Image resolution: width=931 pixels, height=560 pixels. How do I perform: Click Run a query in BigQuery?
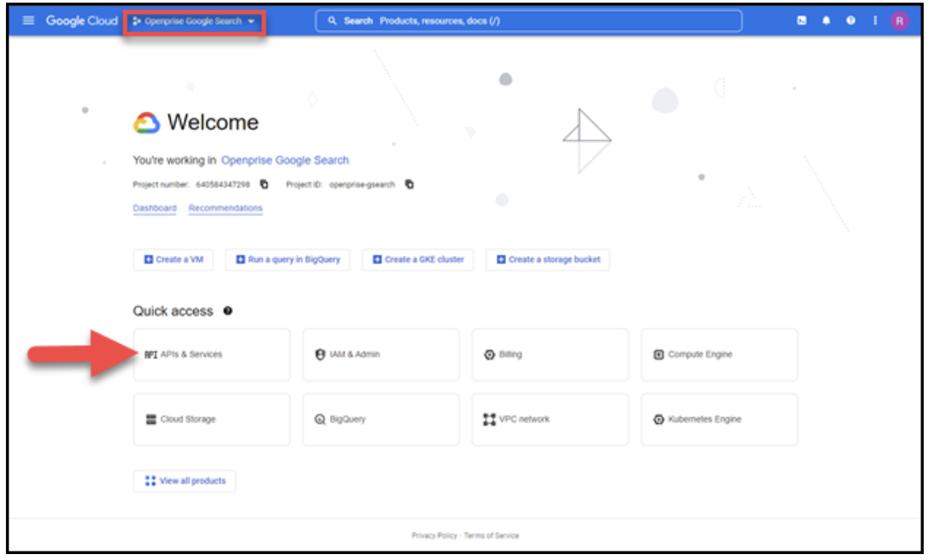[288, 259]
